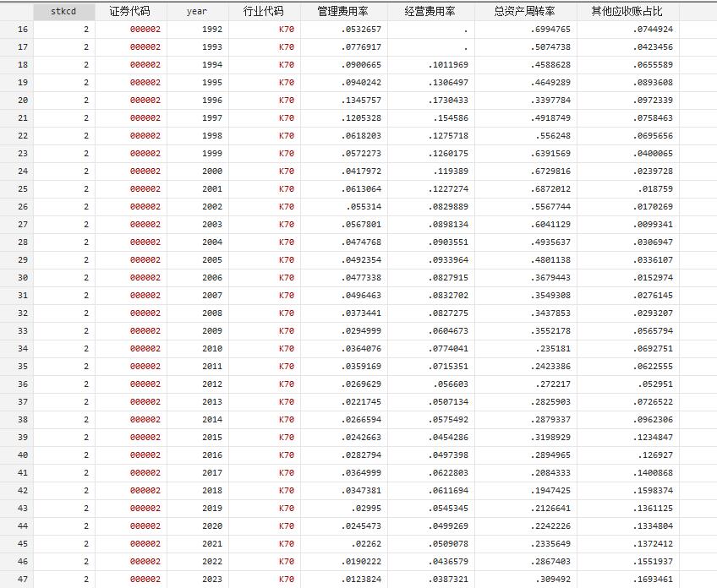Screen dimensions: 717x588
Task: Click 总资产周转率 value .6994765
Action: [x=550, y=30]
